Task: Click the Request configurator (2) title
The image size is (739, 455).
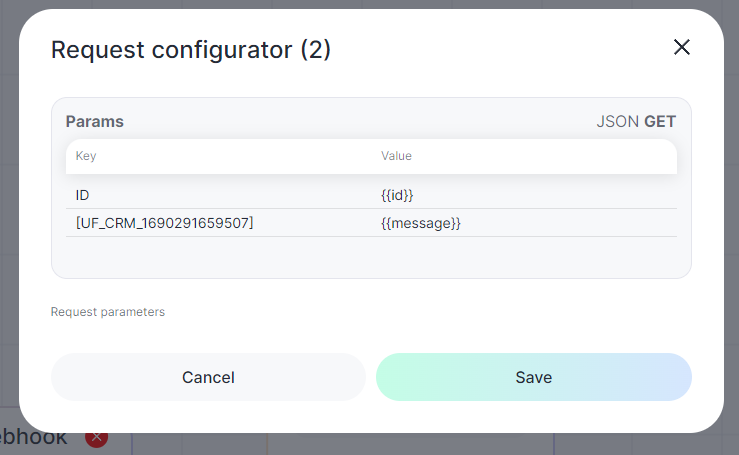Action: tap(191, 50)
